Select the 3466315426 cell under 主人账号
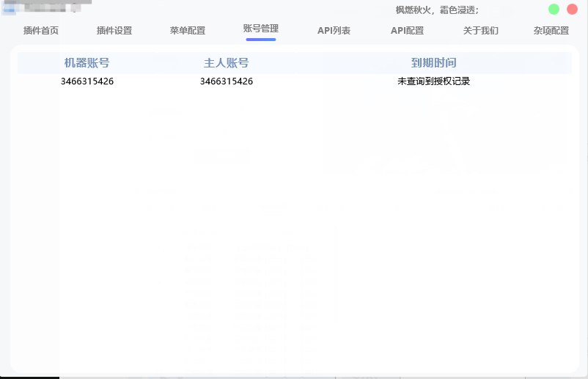 [226, 81]
